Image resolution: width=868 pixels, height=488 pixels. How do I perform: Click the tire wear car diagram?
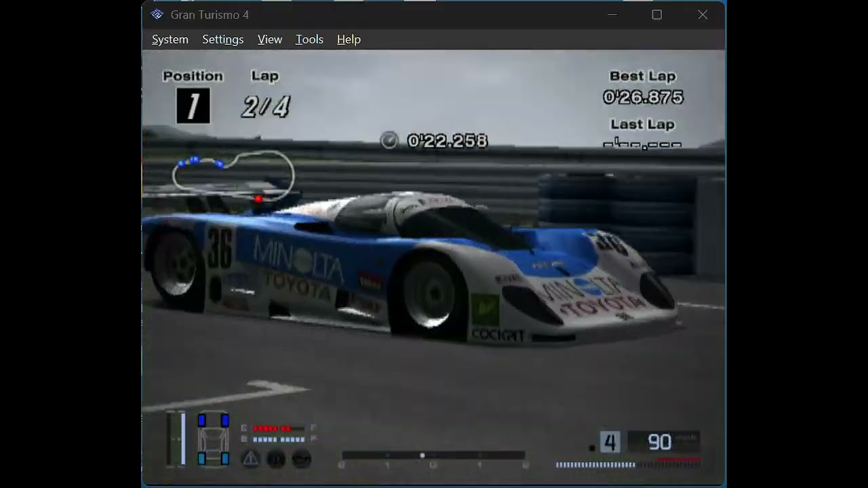pos(213,440)
